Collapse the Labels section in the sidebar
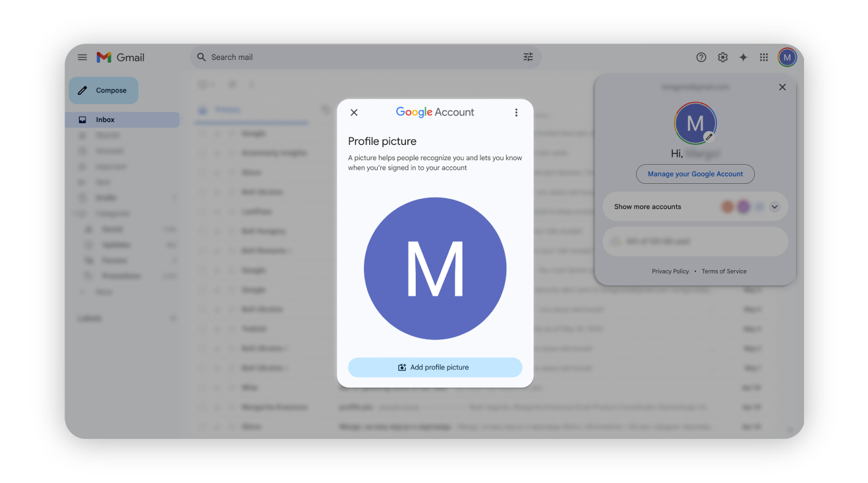The height and width of the screenshot is (483, 868). pos(173,318)
